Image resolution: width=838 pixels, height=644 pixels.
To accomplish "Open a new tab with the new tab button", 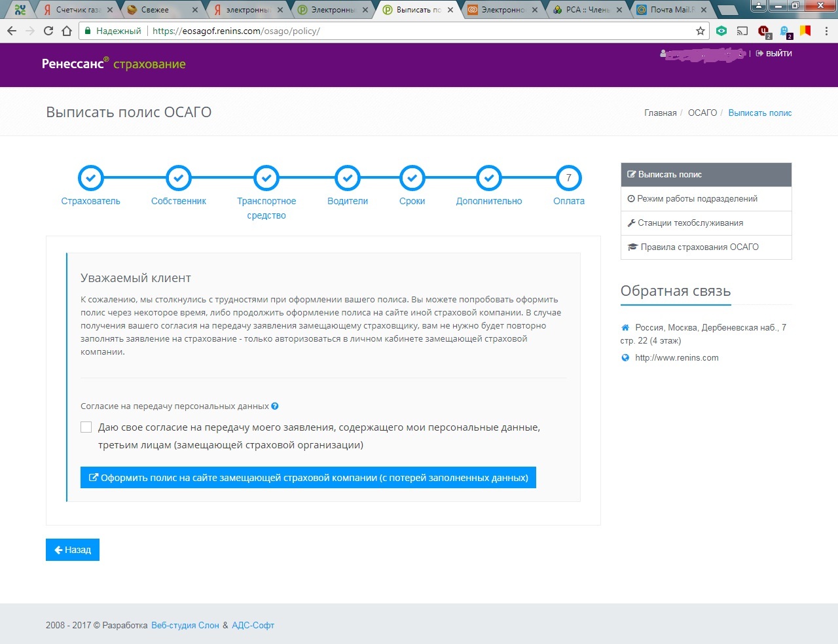I will click(727, 10).
